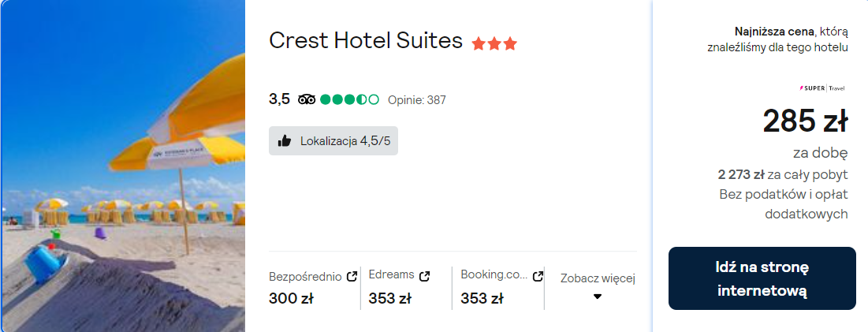Click the green Tripadvisor rating bubbles
The width and height of the screenshot is (868, 332).
[x=350, y=99]
